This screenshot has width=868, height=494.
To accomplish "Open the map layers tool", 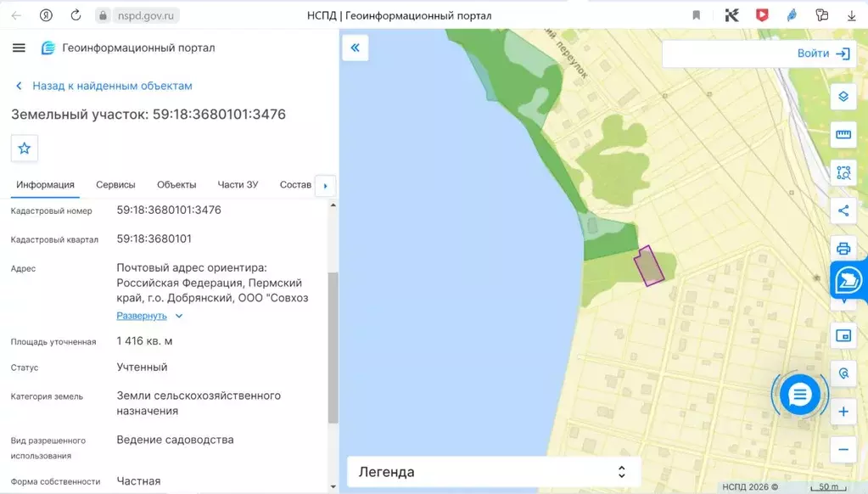I will coord(843,97).
